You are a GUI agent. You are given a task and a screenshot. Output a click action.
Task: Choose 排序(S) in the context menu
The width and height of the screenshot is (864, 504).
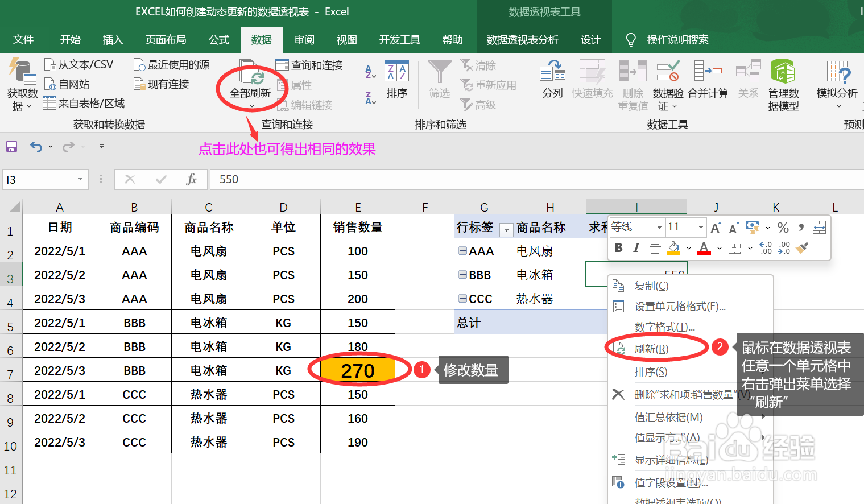(691, 371)
